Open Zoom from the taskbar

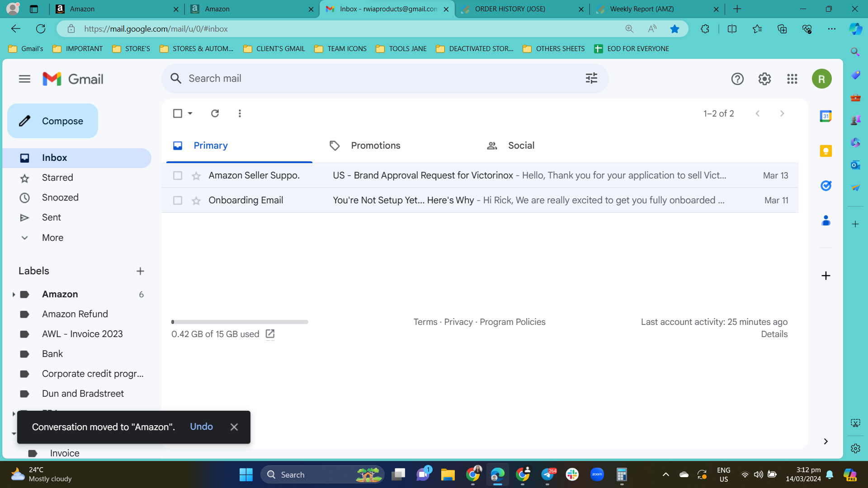(597, 474)
